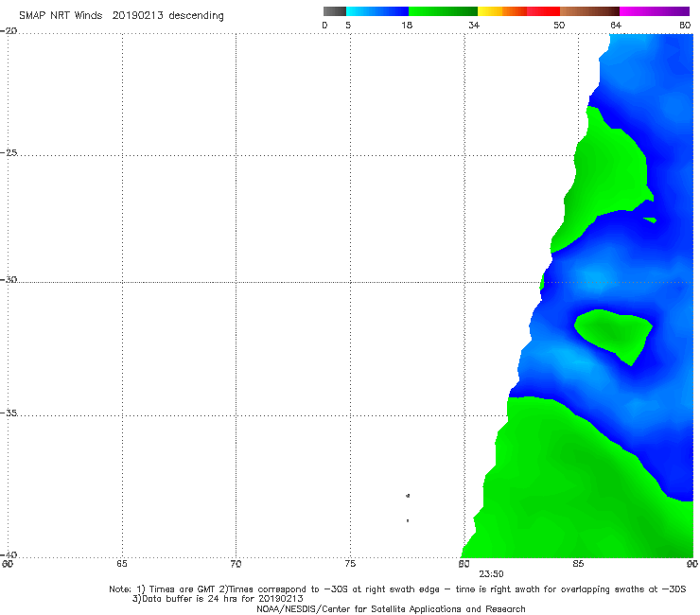Click the magenta 64-80 colorbar segment
The height and width of the screenshot is (615, 700).
655,11
